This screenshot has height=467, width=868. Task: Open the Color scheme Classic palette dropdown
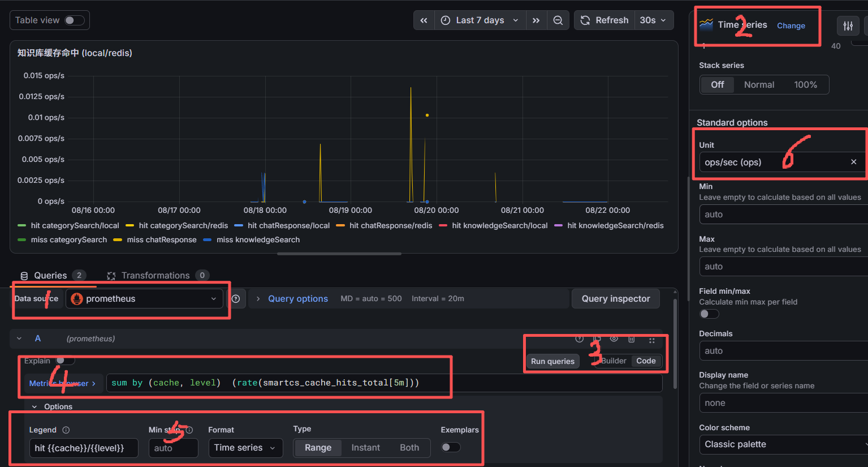[x=783, y=444]
